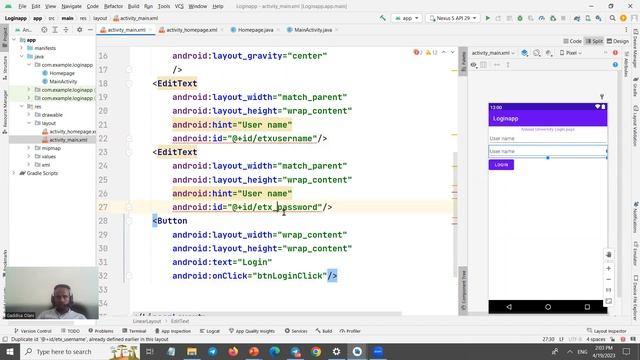The image size is (640, 360).
Task: Open the Version Control tool window
Action: (33, 331)
